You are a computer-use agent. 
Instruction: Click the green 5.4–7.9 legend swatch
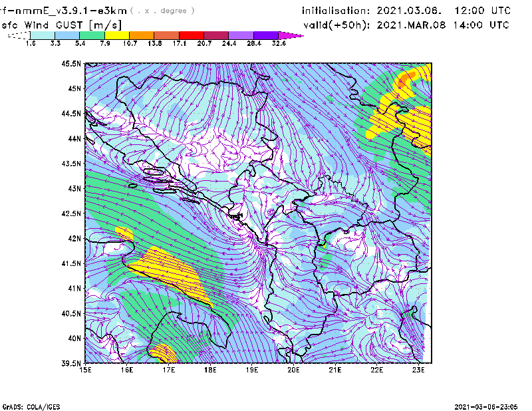click(92, 35)
